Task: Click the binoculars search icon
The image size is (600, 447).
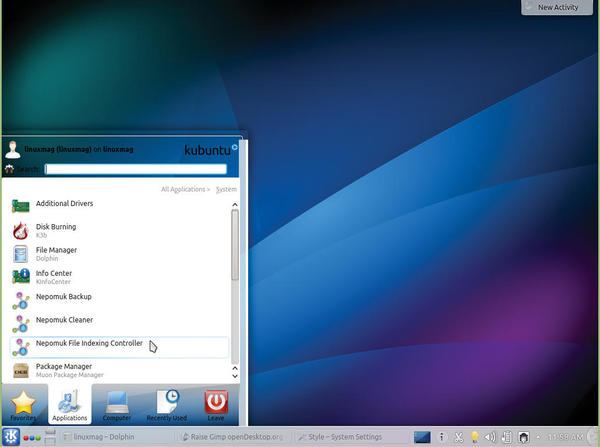Action: (x=10, y=169)
